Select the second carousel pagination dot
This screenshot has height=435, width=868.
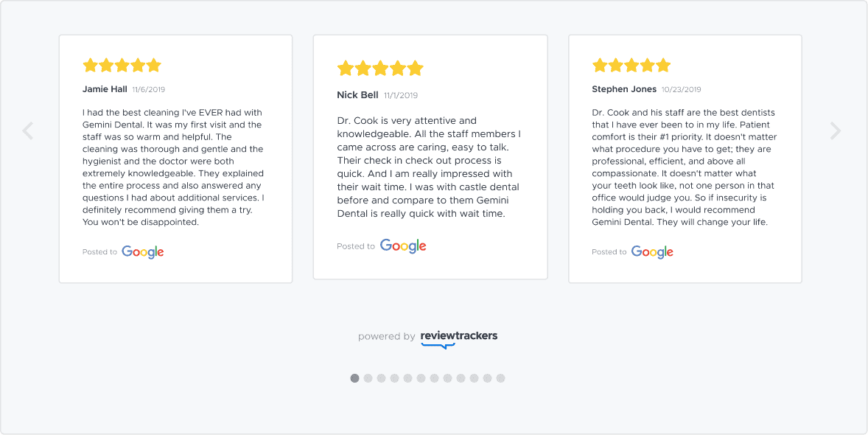(368, 378)
